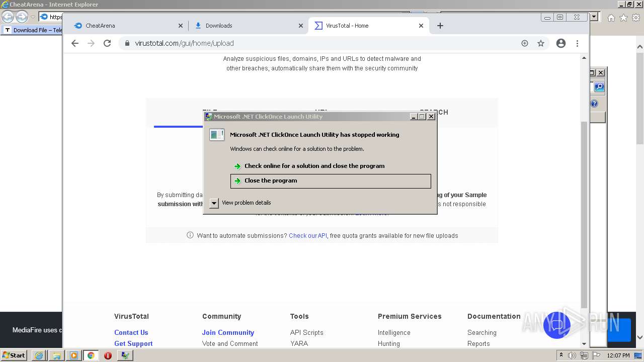Screen dimensions: 644x362
Task: Click the Chrome address bar URL
Action: (x=184, y=43)
